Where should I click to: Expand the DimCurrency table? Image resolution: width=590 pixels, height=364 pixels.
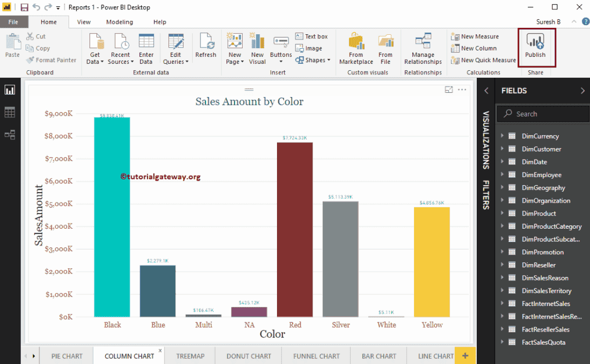coord(502,136)
